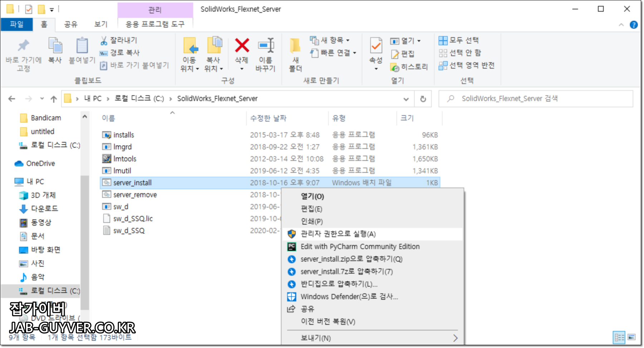Screen dimensions: 644x348
Task: Open the 열기 (Open) ribbon dropdown
Action: pyautogui.click(x=405, y=41)
